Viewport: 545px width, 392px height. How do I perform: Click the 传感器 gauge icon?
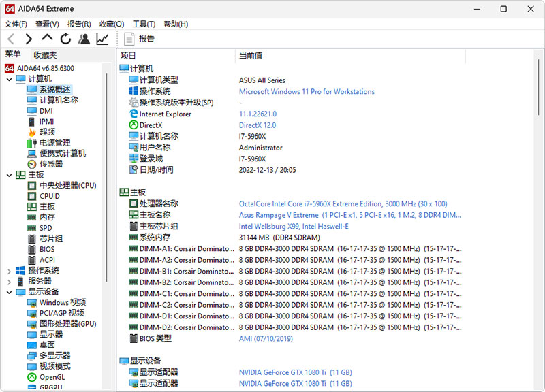coord(31,164)
